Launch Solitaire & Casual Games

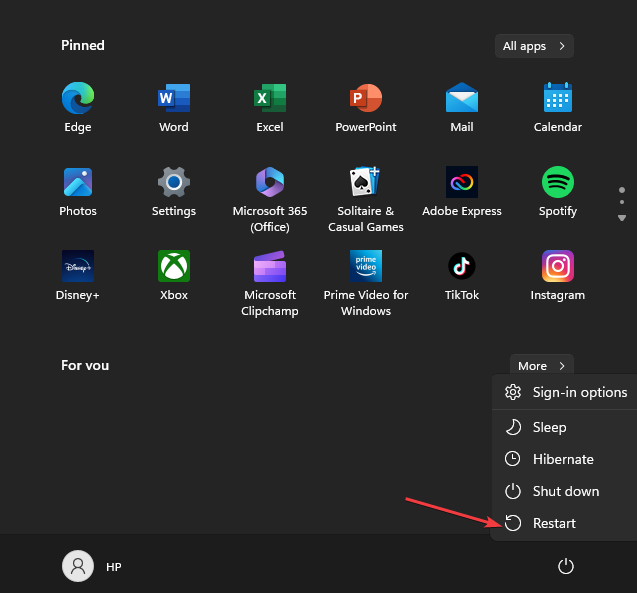pyautogui.click(x=366, y=199)
